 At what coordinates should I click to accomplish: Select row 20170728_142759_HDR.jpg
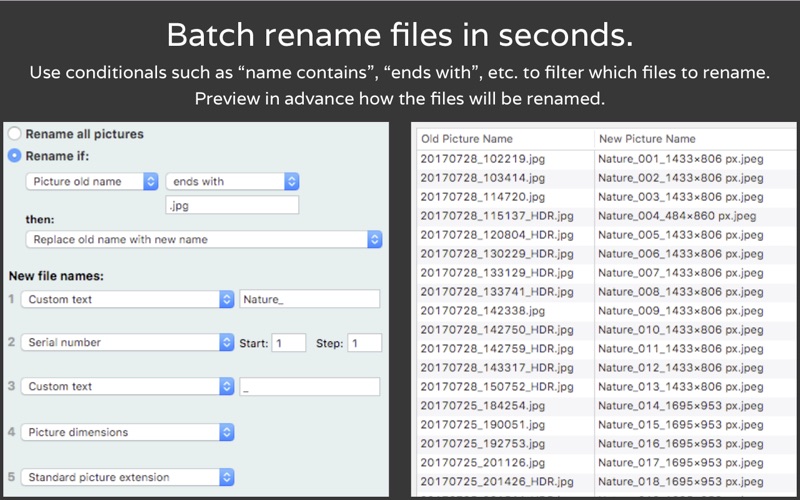tap(606, 349)
